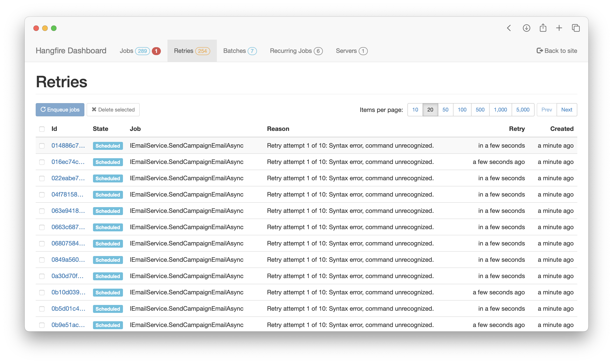Click the Back to site link
This screenshot has width=613, height=364.
click(557, 51)
